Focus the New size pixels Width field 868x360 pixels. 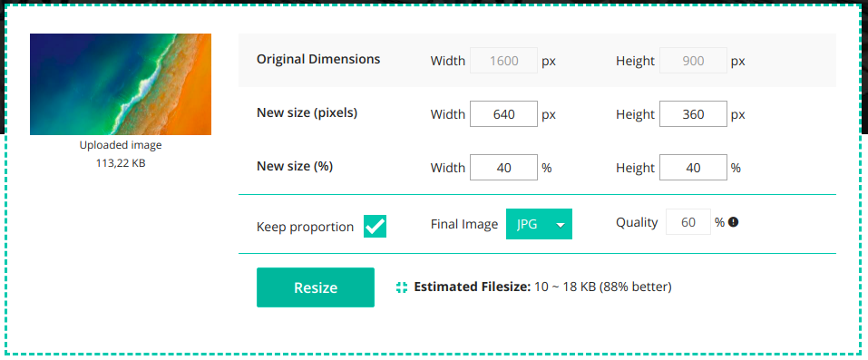click(x=503, y=114)
